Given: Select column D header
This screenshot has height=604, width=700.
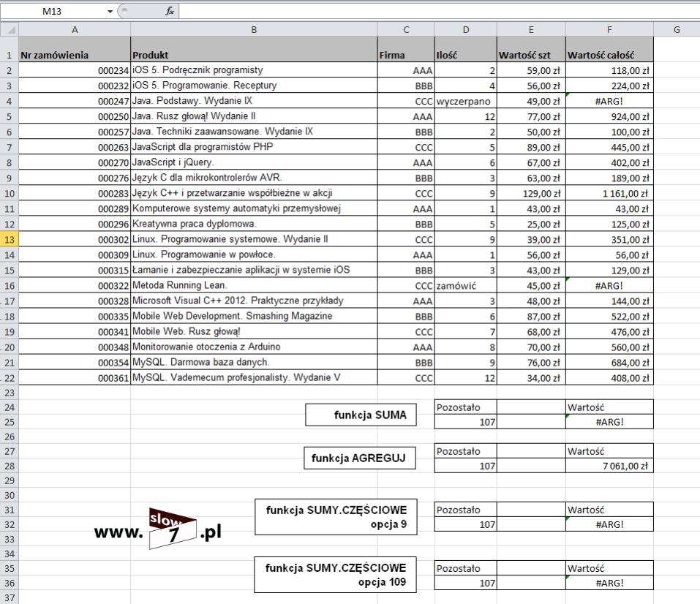Looking at the screenshot, I should [x=466, y=30].
